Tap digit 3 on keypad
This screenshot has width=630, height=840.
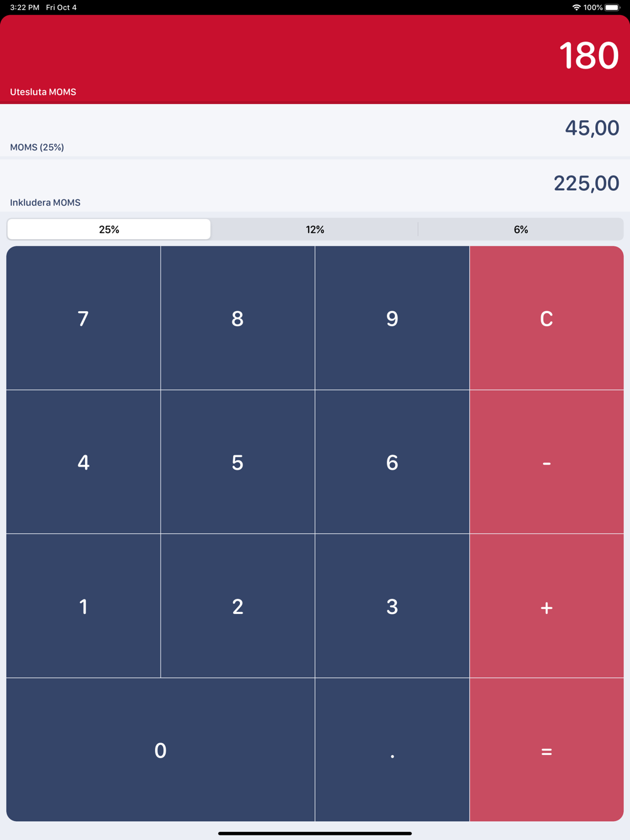tap(392, 606)
